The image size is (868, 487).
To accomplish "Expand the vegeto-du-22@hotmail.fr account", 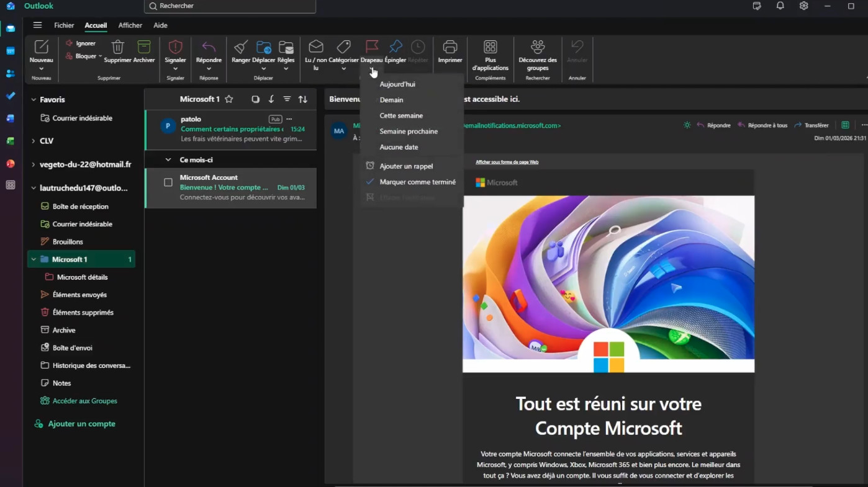I will pyautogui.click(x=34, y=164).
